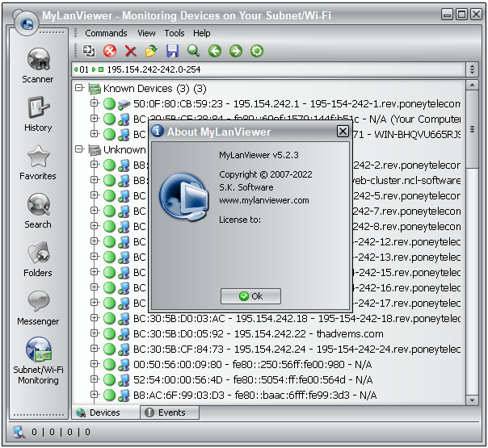Click the open folder toolbar icon
Screen dimensions: 488x448
point(152,51)
